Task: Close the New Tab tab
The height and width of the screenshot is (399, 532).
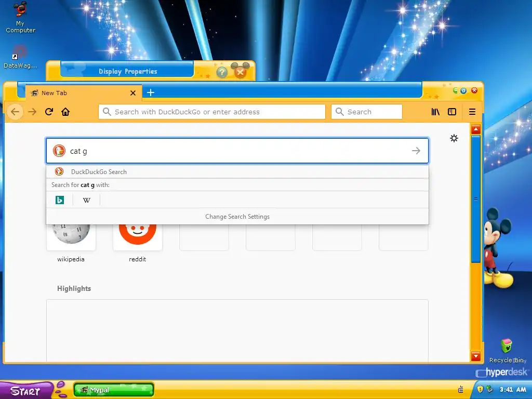Action: tap(133, 92)
